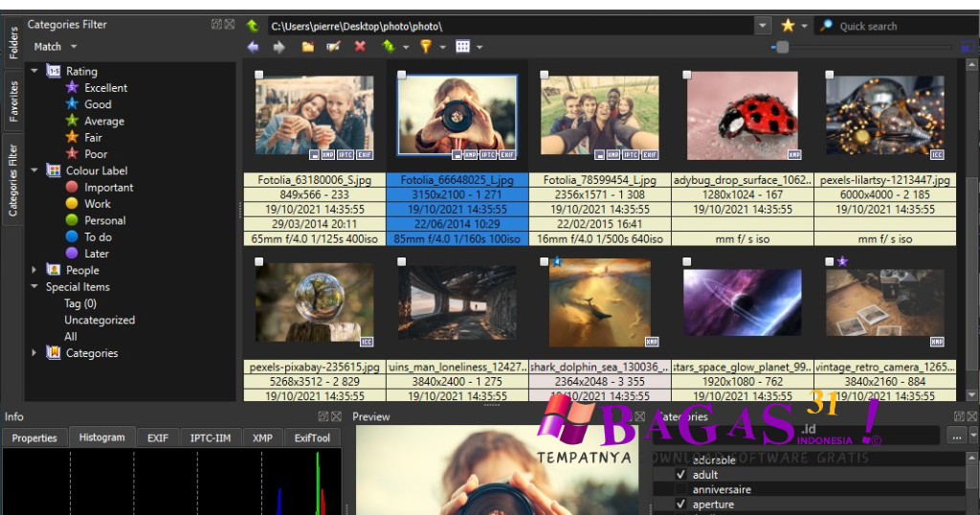980x515 pixels.
Task: Open the Match dropdown
Action: click(55, 46)
